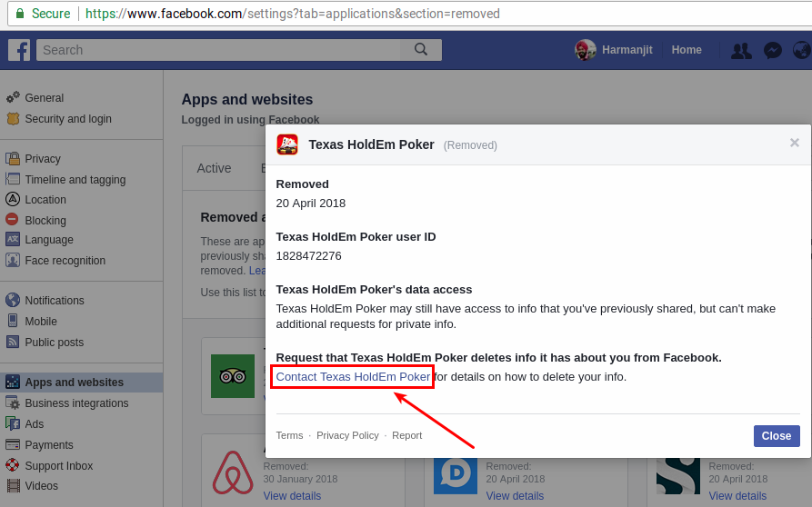Dismiss dialog with the X button
Image resolution: width=812 pixels, height=507 pixels.
795,143
